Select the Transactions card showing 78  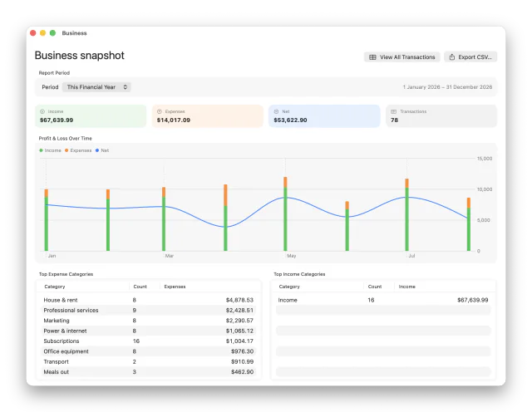(441, 116)
